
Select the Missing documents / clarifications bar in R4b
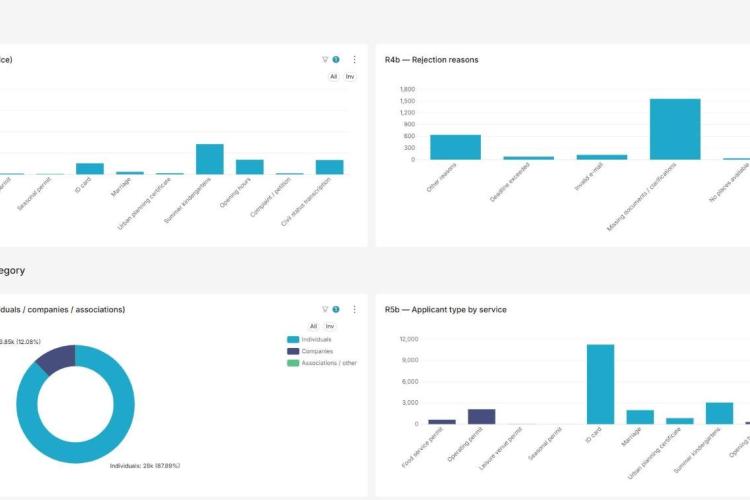point(675,129)
